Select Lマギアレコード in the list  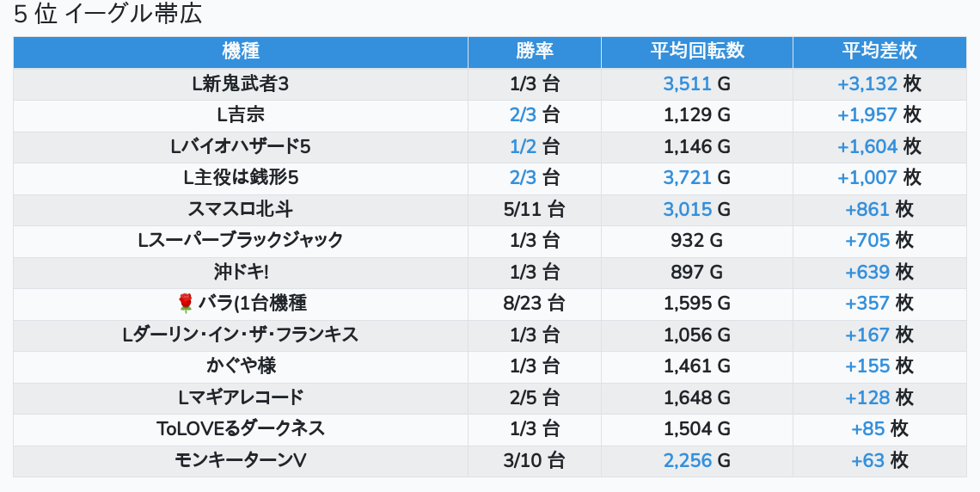pyautogui.click(x=241, y=397)
